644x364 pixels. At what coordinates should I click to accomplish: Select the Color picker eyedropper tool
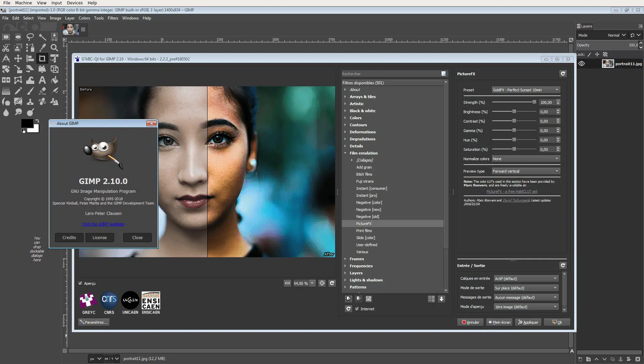click(x=42, y=48)
